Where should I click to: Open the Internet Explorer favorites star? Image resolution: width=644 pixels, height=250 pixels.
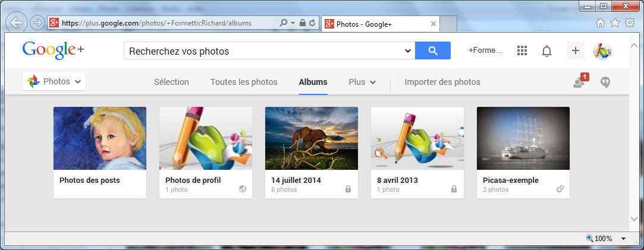[x=615, y=23]
